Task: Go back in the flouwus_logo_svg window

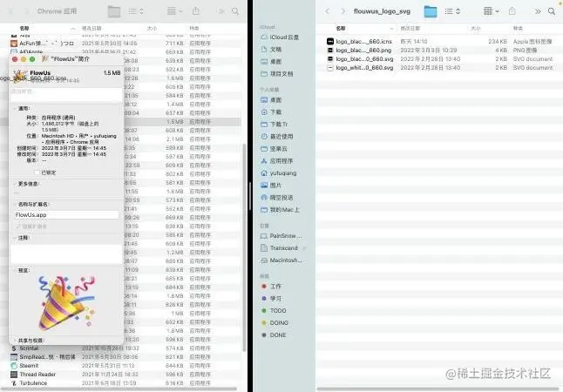Action: point(327,11)
